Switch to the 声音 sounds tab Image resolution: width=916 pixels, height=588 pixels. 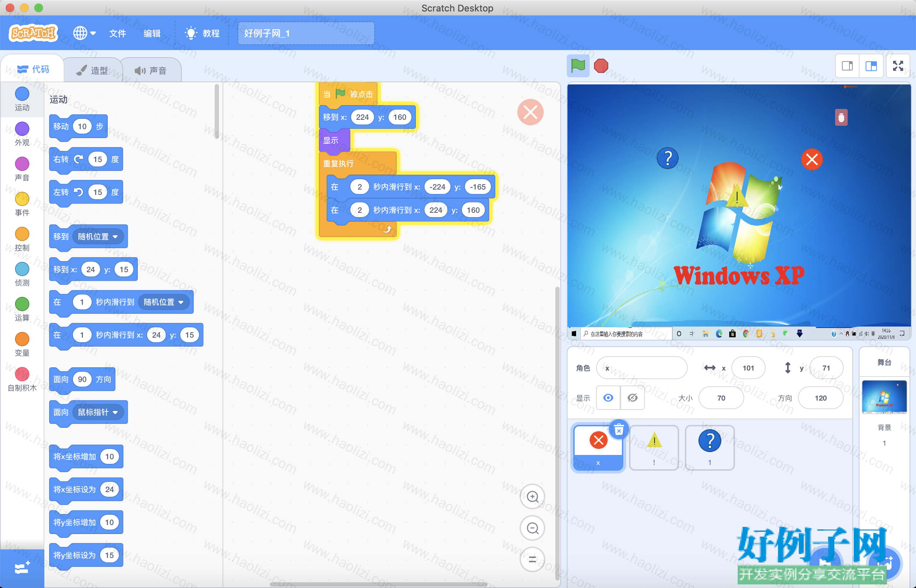[x=151, y=70]
